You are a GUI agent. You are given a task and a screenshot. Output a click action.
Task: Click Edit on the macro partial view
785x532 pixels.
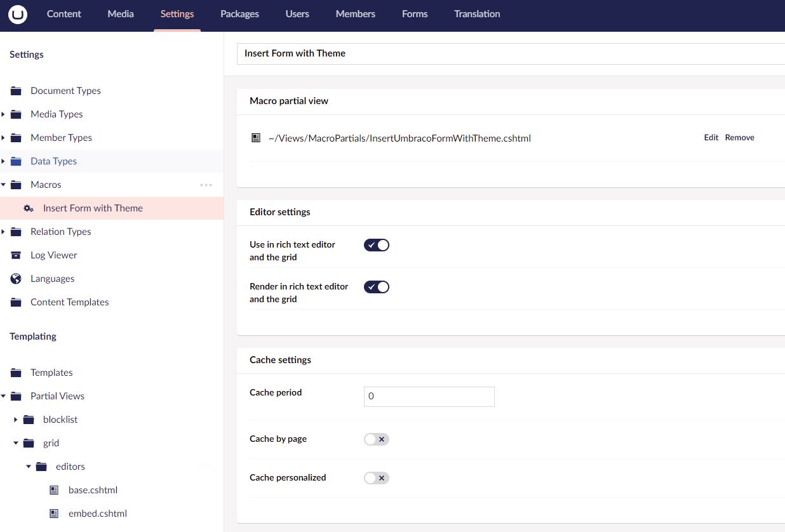[711, 138]
